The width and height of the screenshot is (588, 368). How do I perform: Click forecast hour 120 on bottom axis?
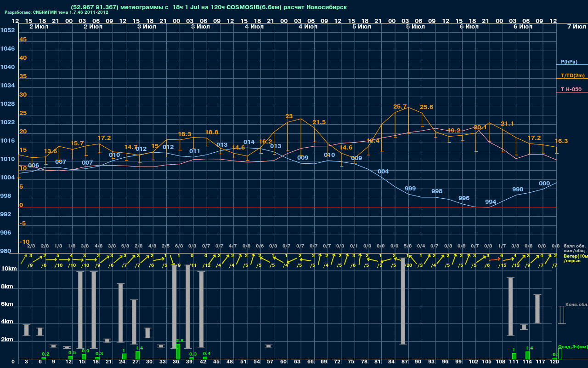click(554, 362)
